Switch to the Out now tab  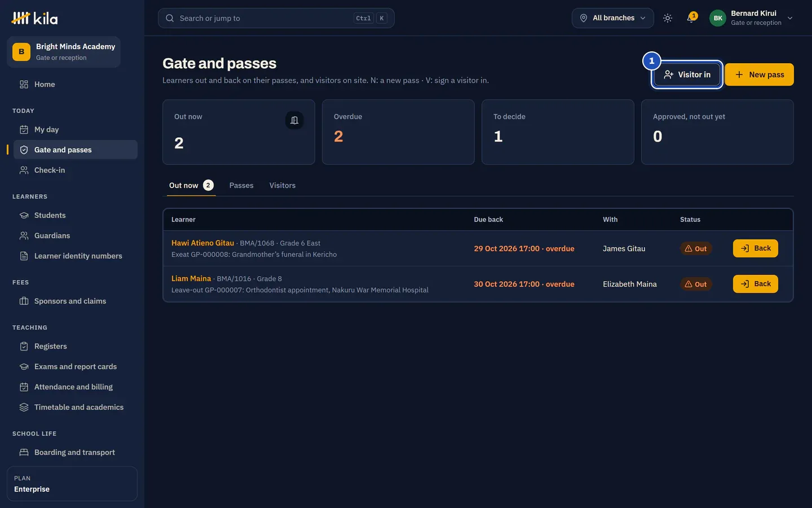click(191, 185)
